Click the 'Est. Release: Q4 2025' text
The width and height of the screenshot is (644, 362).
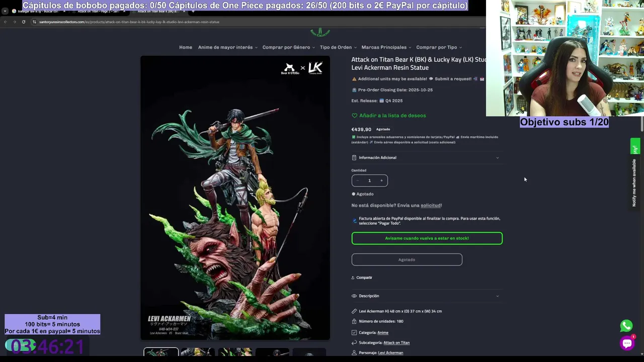pos(377,101)
